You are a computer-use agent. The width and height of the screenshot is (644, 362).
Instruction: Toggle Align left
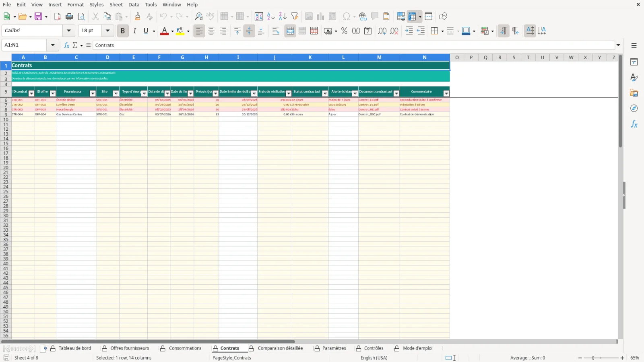click(x=199, y=31)
